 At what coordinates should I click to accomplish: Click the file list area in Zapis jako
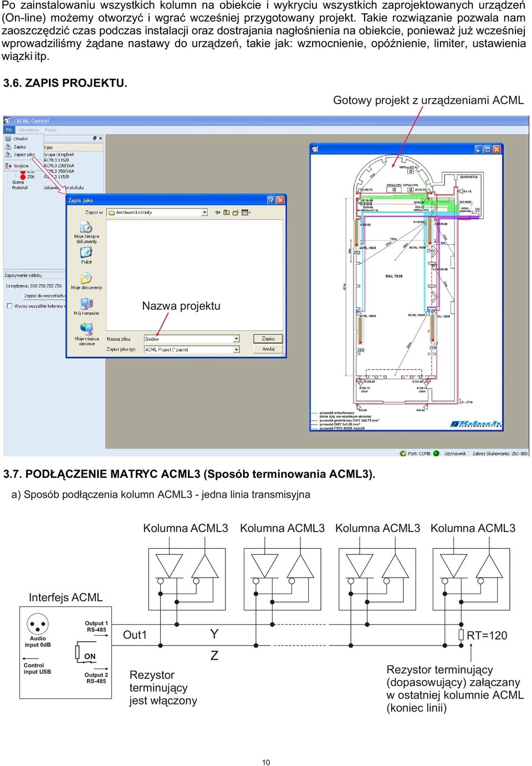195,275
